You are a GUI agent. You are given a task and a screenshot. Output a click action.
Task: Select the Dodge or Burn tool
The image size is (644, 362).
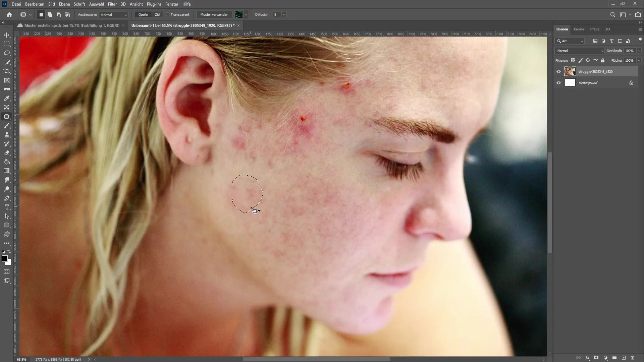(x=7, y=189)
